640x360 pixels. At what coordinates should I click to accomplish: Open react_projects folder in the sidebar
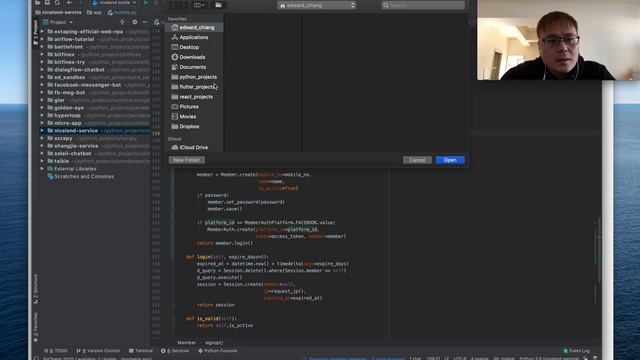click(x=196, y=97)
